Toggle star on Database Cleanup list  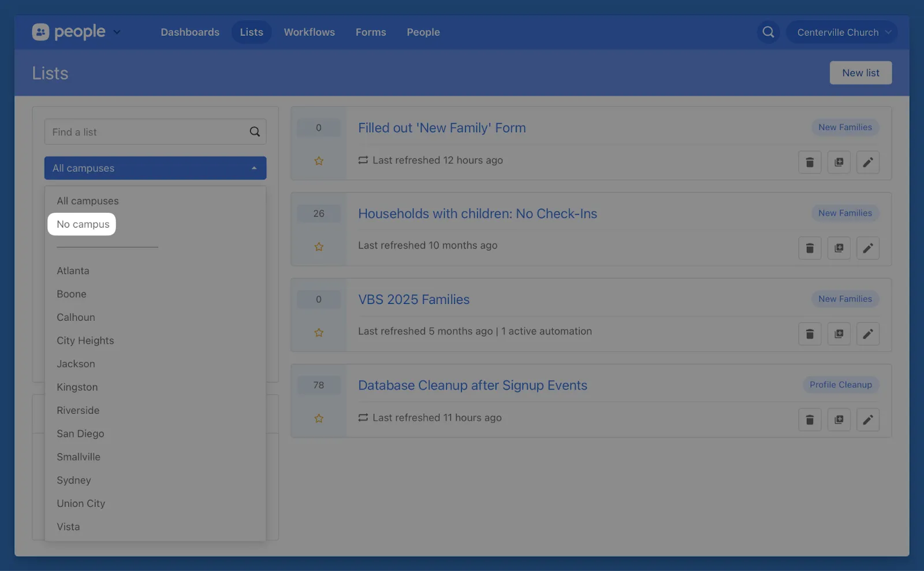coord(319,418)
